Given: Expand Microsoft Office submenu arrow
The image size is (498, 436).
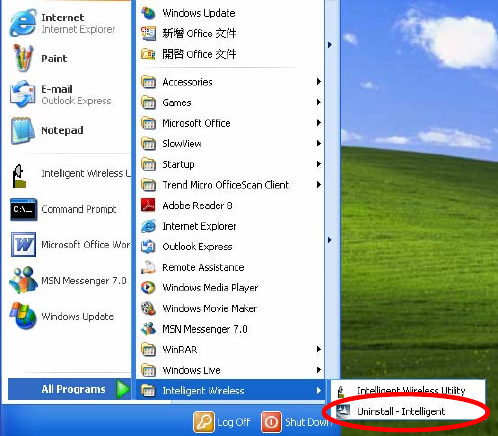Looking at the screenshot, I should (319, 123).
